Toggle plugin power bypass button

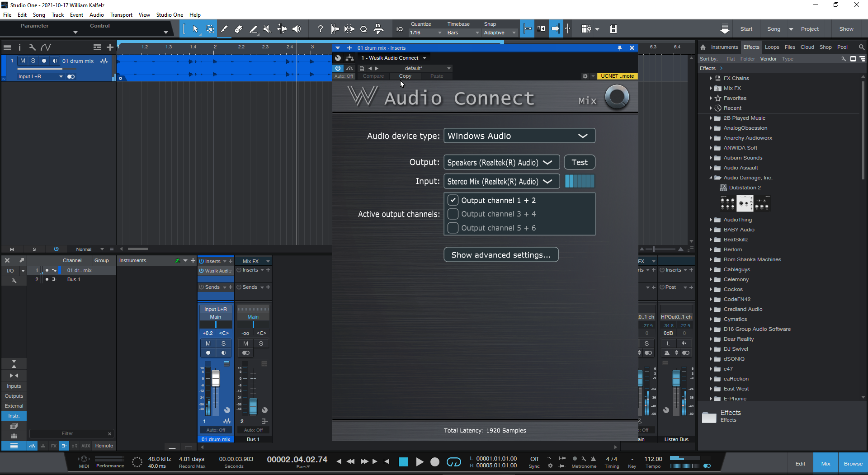(338, 68)
